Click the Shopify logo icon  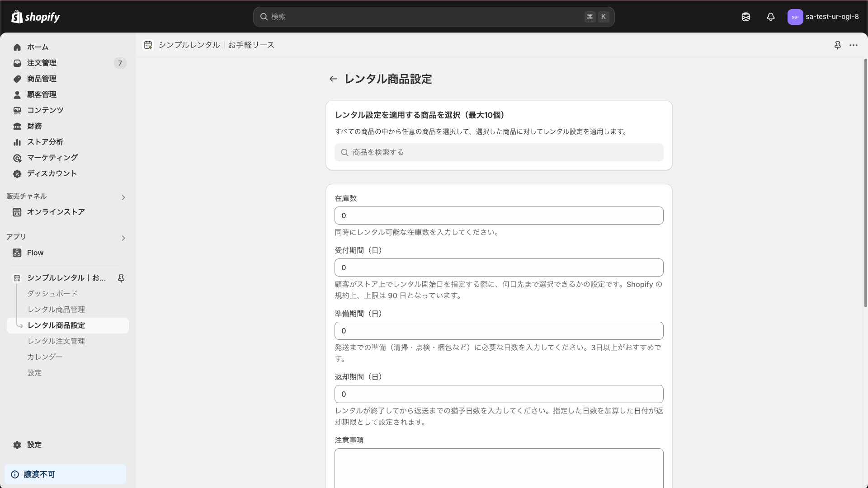click(x=17, y=17)
